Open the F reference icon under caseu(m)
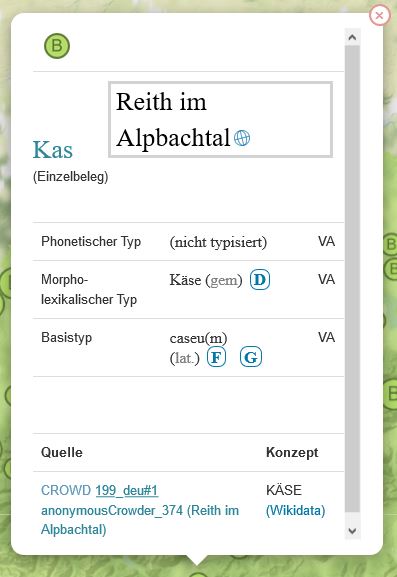 (216, 357)
